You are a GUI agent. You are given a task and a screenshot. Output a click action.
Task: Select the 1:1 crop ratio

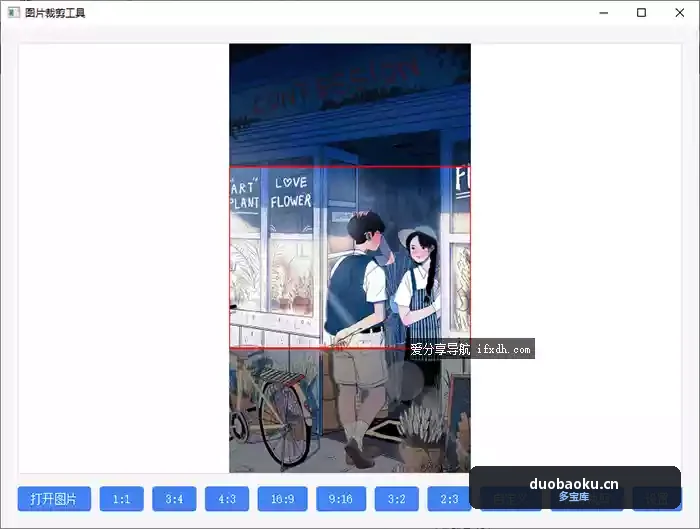tap(121, 499)
